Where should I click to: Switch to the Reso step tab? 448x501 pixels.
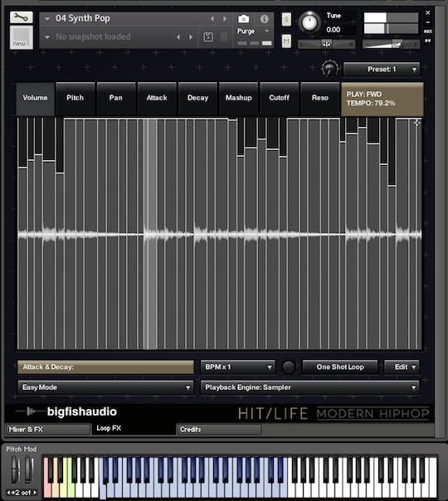(x=320, y=98)
